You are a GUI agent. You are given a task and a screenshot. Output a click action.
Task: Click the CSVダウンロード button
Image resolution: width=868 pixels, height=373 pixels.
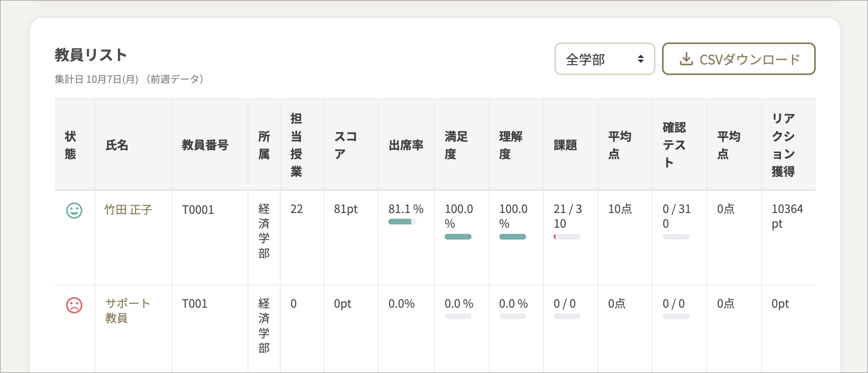[739, 59]
